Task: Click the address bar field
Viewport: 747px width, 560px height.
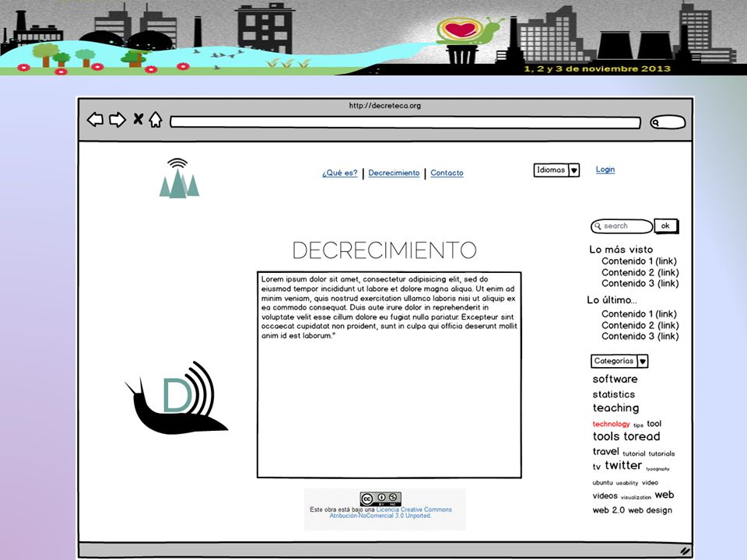Action: 405,122
